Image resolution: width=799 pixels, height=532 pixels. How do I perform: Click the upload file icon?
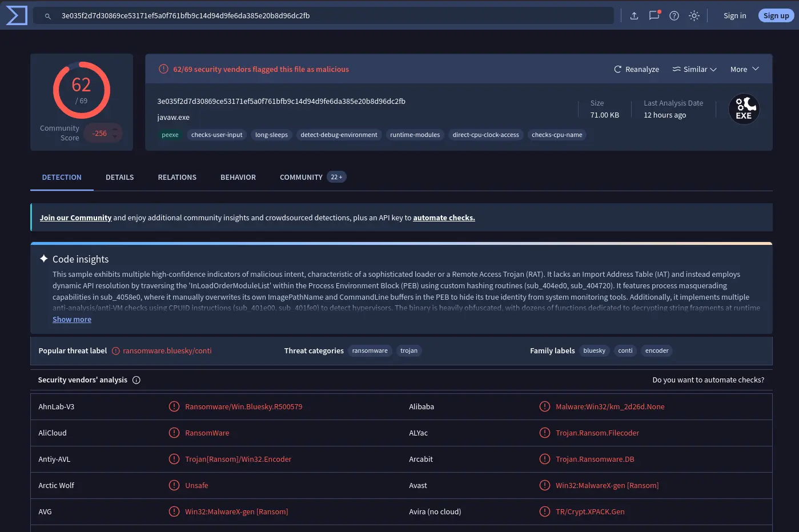(x=634, y=16)
